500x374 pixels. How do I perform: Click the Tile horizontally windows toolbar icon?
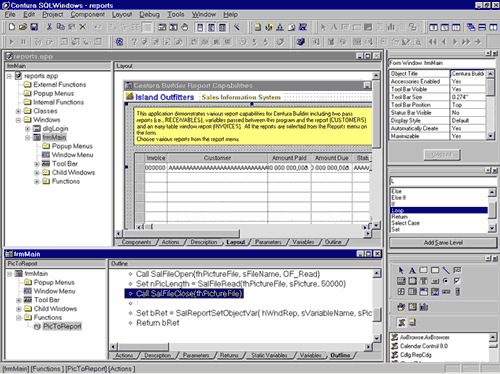click(x=482, y=27)
